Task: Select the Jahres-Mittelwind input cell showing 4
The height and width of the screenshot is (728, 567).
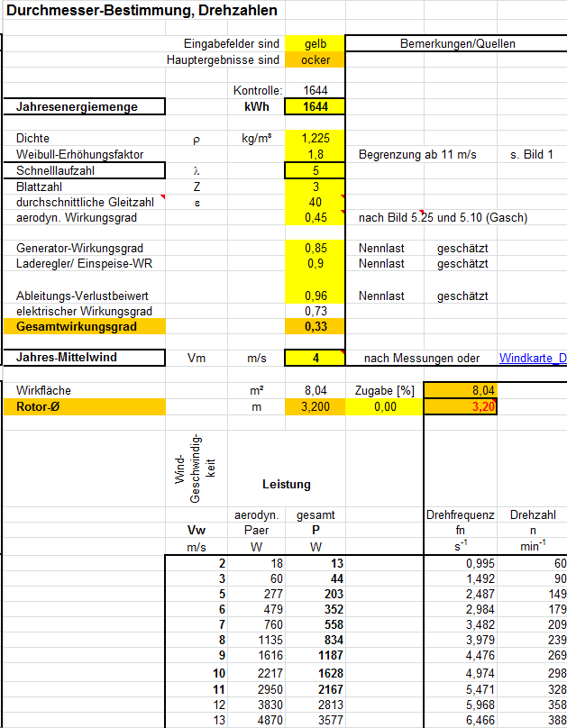Action: [315, 358]
